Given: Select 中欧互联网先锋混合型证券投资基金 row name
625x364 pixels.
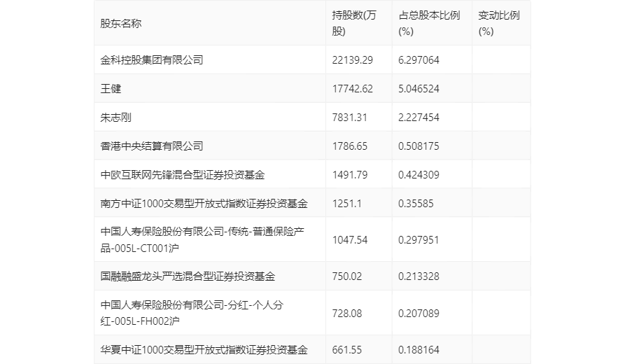Looking at the screenshot, I should point(183,174).
